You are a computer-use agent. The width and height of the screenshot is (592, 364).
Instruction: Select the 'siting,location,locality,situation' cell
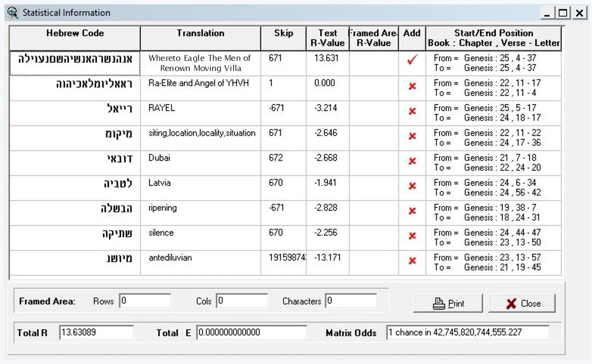200,138
